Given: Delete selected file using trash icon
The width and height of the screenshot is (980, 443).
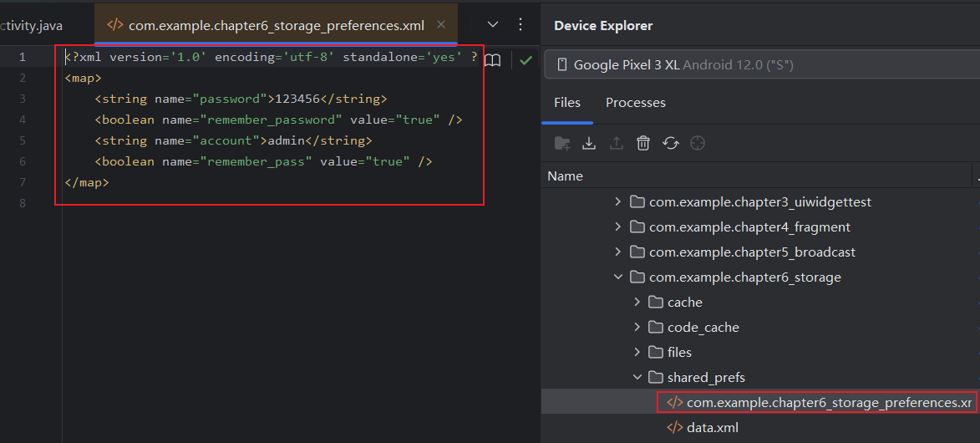Looking at the screenshot, I should coord(643,144).
